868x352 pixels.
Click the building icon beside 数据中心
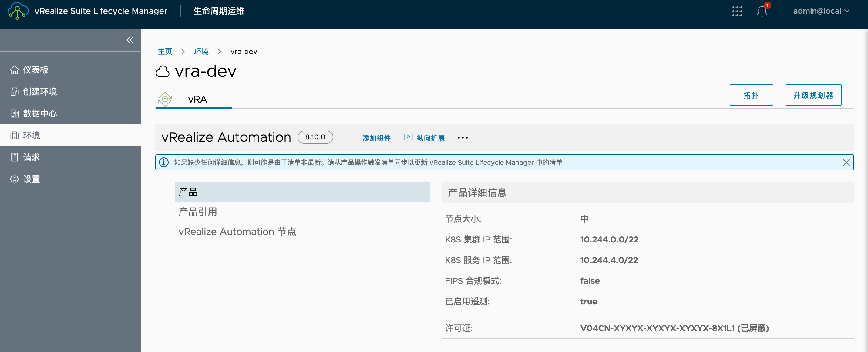15,113
